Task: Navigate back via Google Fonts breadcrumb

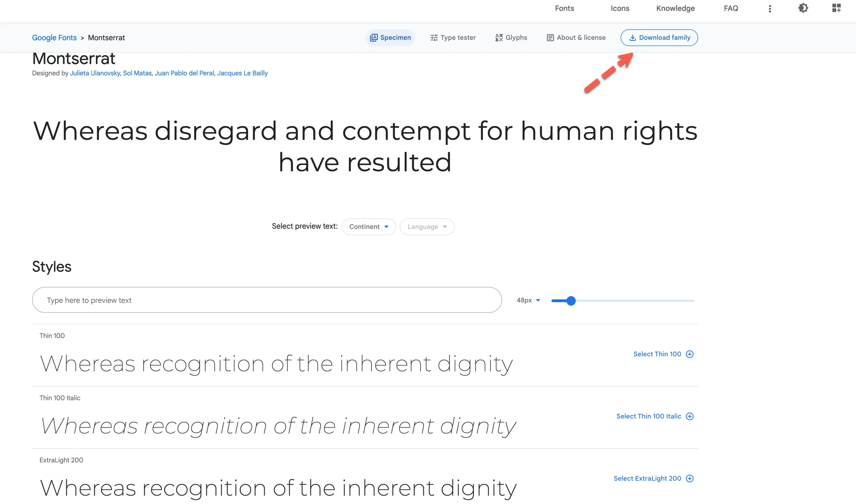Action: (x=55, y=37)
